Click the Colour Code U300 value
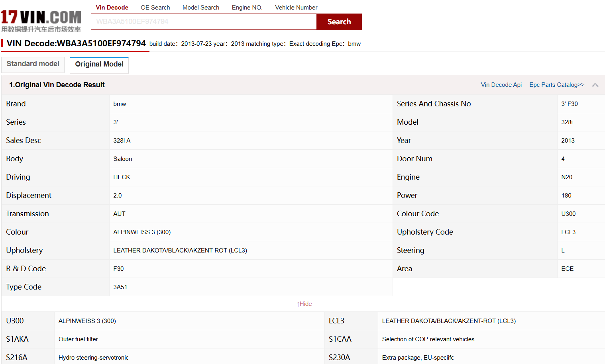This screenshot has height=364, width=605. pyautogui.click(x=568, y=214)
